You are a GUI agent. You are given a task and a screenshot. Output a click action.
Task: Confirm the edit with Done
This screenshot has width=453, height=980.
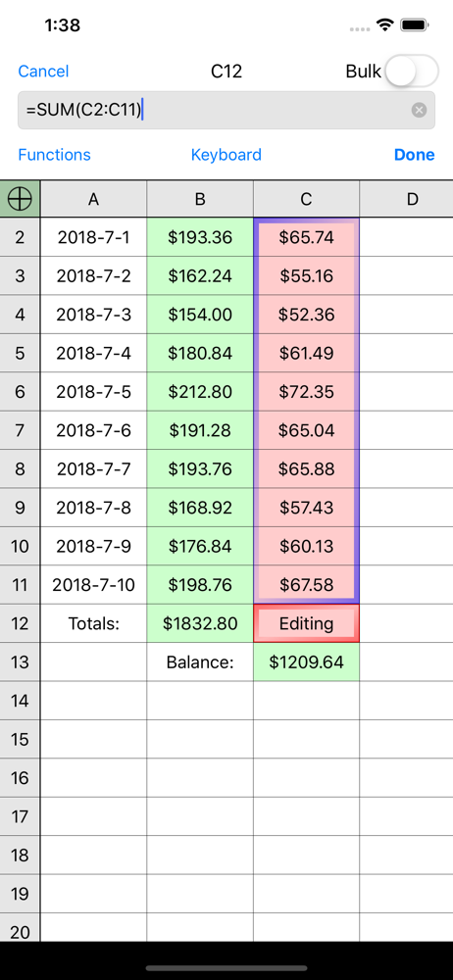(414, 155)
